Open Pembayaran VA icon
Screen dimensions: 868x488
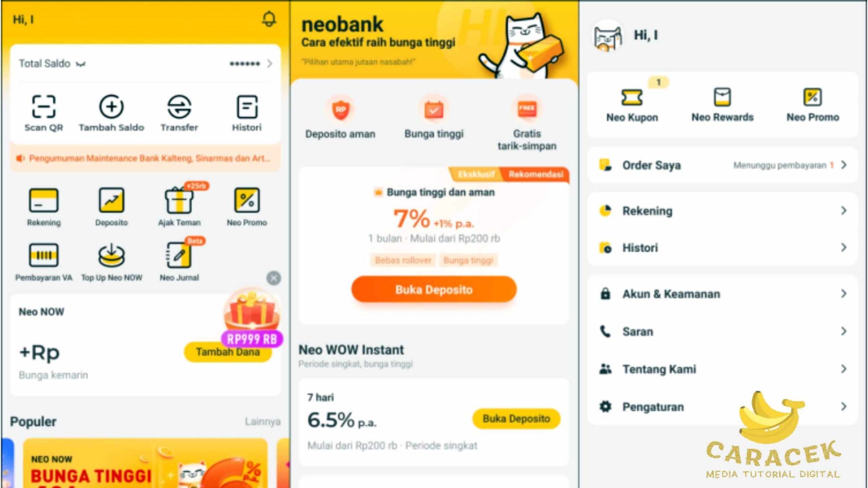point(44,255)
